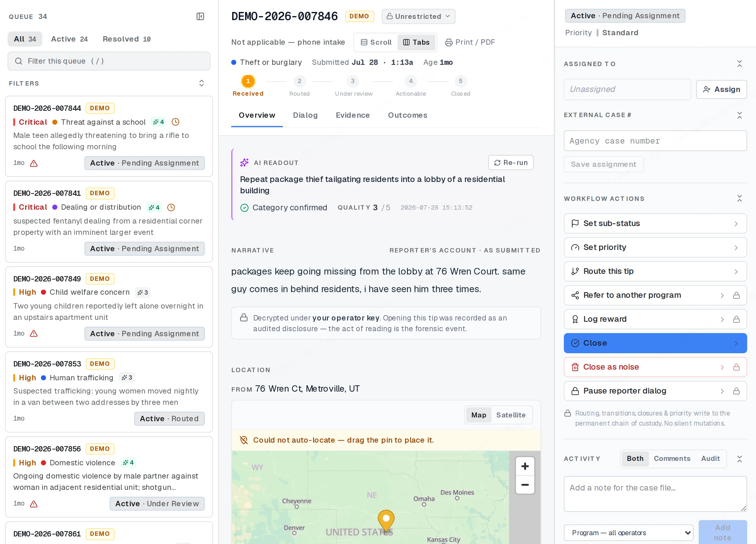Click the AI Readout sparkle icon
Image resolution: width=756 pixels, height=544 pixels.
point(244,162)
